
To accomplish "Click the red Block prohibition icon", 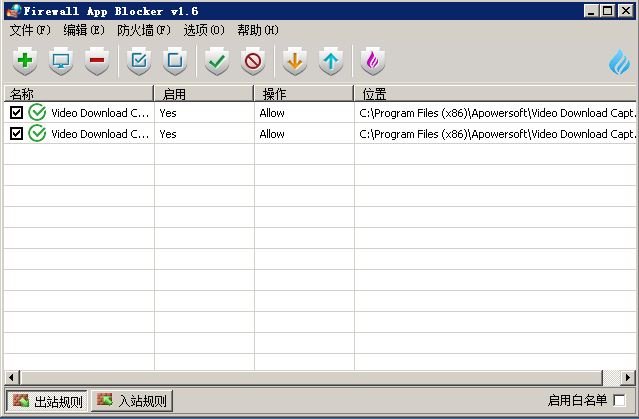I will click(x=253, y=61).
